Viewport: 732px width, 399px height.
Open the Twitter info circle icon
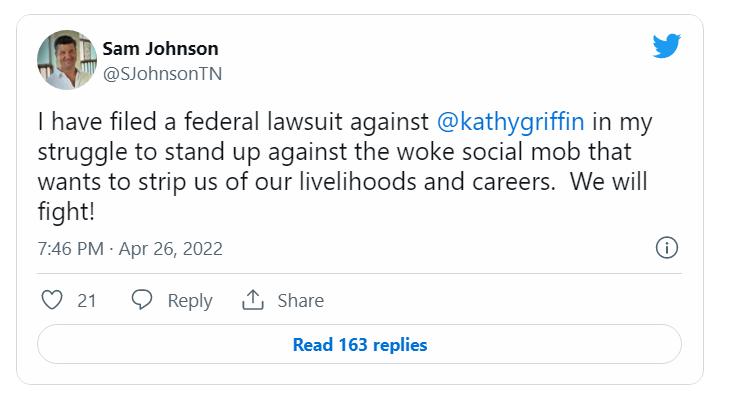click(x=666, y=248)
